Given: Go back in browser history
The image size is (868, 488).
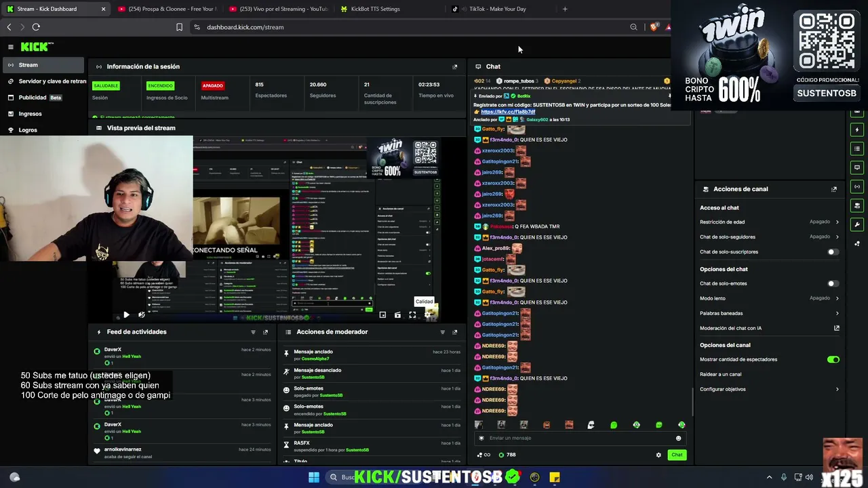Looking at the screenshot, I should 9,27.
